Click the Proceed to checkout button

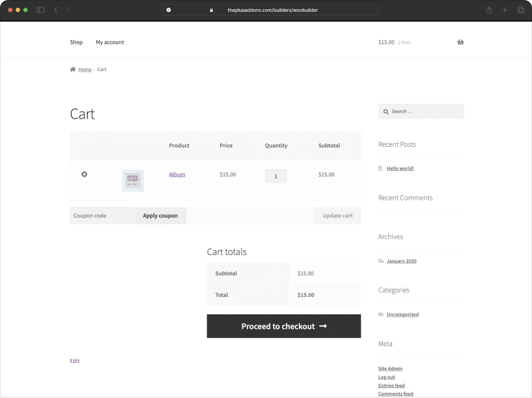284,326
